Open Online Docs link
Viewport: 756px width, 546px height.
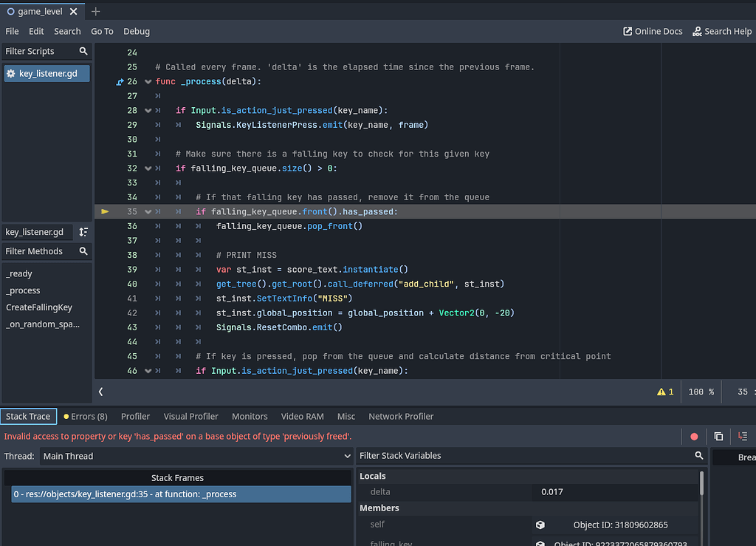tap(653, 31)
